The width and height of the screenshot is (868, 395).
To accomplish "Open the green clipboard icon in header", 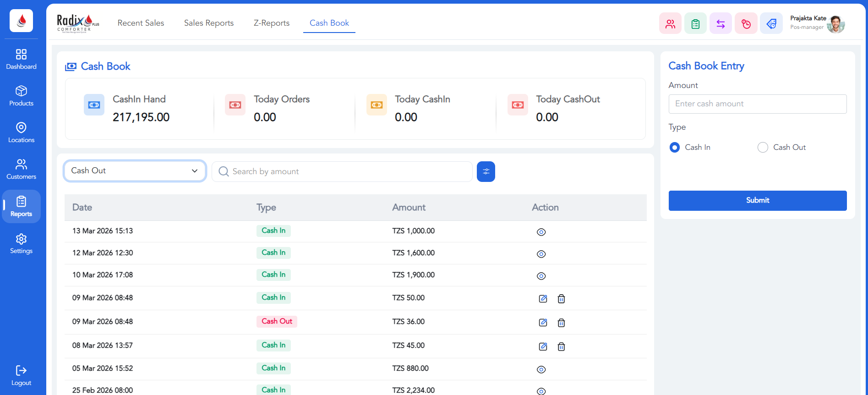I will pyautogui.click(x=695, y=24).
